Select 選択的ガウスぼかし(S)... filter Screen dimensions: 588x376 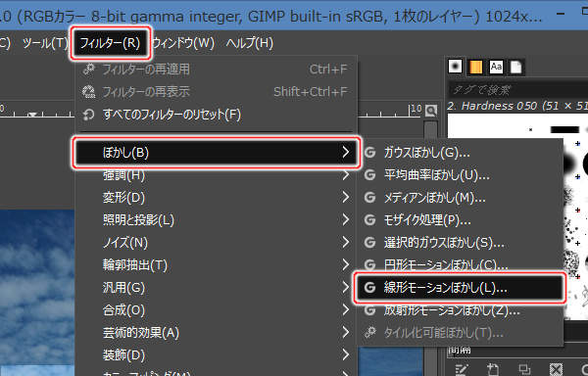tap(461, 243)
